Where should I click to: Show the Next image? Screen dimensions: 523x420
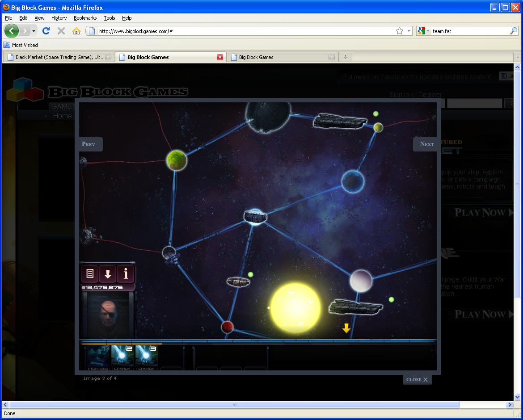click(x=426, y=144)
